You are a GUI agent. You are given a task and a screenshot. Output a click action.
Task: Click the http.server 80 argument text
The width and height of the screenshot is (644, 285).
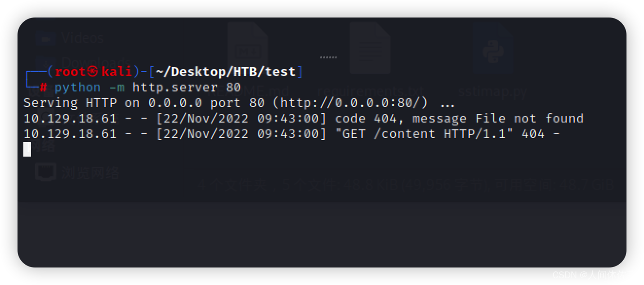pos(187,87)
